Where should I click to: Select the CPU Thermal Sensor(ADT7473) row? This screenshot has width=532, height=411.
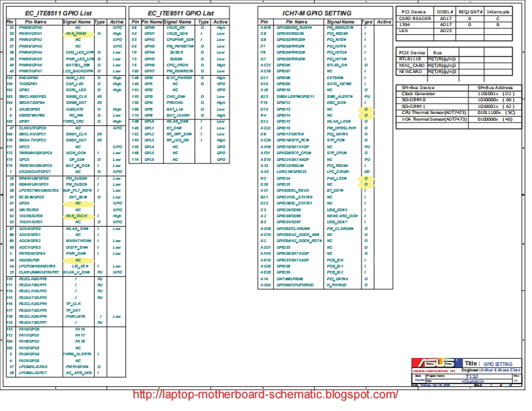point(433,113)
